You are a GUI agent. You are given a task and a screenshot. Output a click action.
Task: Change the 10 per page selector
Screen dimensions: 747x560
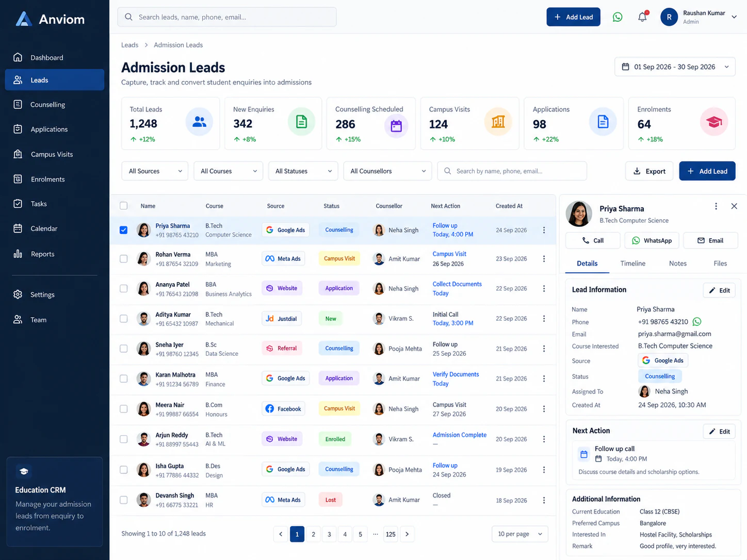click(520, 534)
